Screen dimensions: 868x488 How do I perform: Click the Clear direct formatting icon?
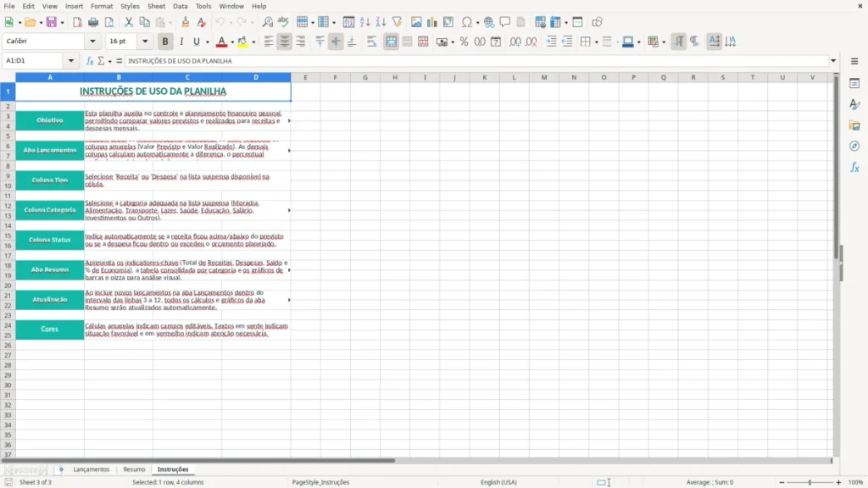pos(202,22)
